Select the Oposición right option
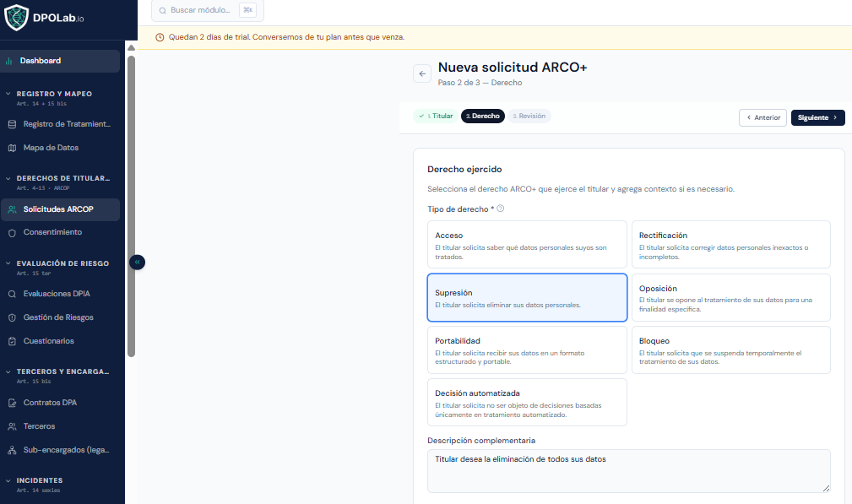This screenshot has width=852, height=504. pos(731,298)
